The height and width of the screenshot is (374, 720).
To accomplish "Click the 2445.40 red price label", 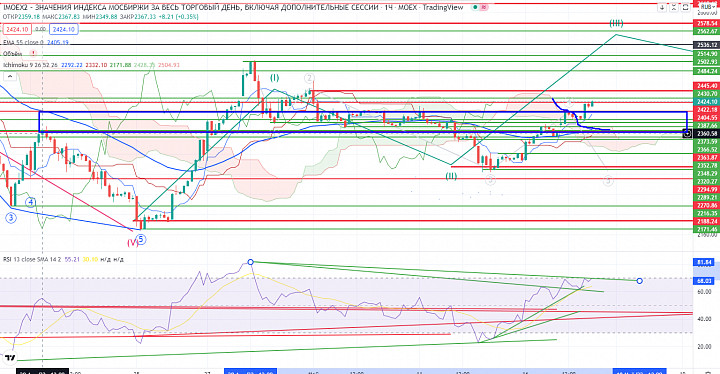I will [x=707, y=86].
